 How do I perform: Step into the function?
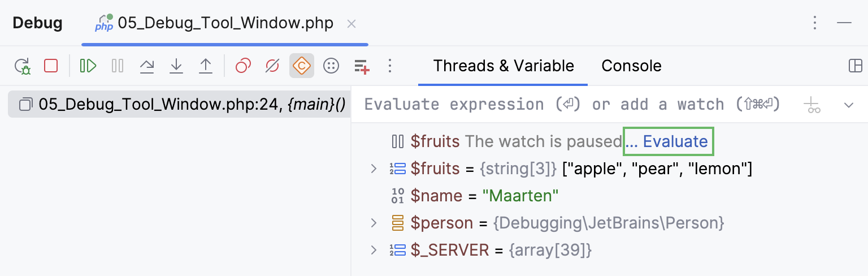[176, 66]
